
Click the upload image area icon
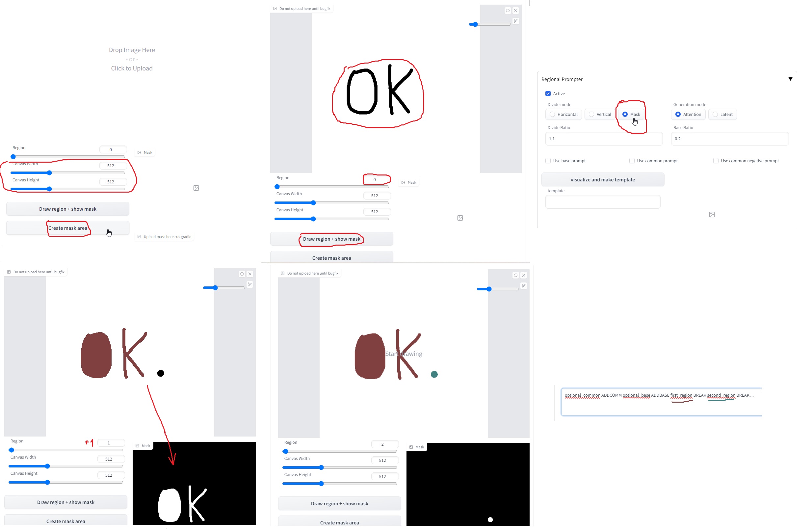click(x=196, y=188)
